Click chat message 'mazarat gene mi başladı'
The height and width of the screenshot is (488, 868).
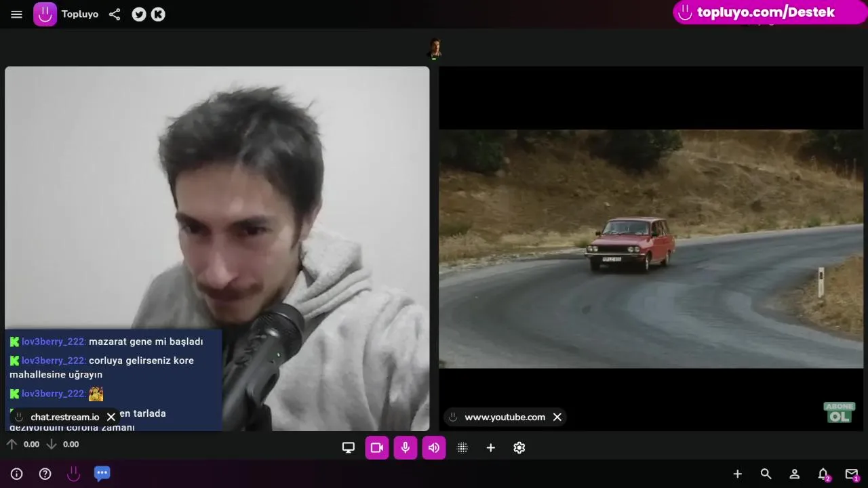146,342
